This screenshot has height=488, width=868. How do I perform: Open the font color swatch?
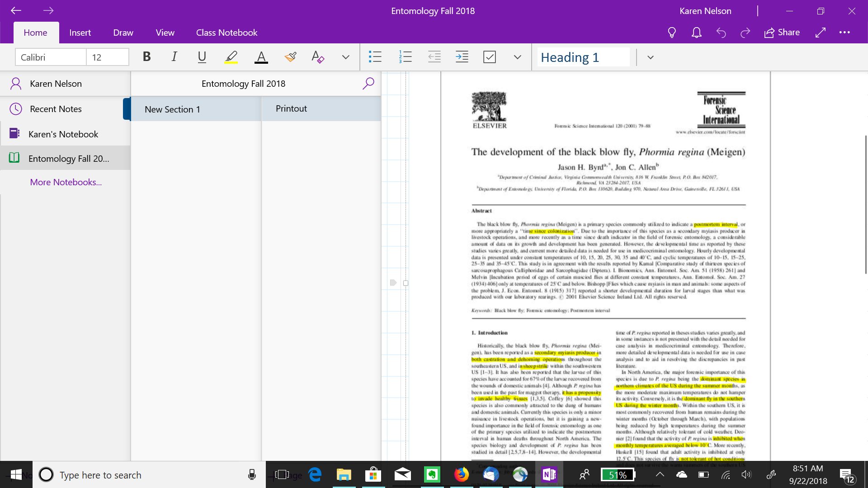(261, 57)
